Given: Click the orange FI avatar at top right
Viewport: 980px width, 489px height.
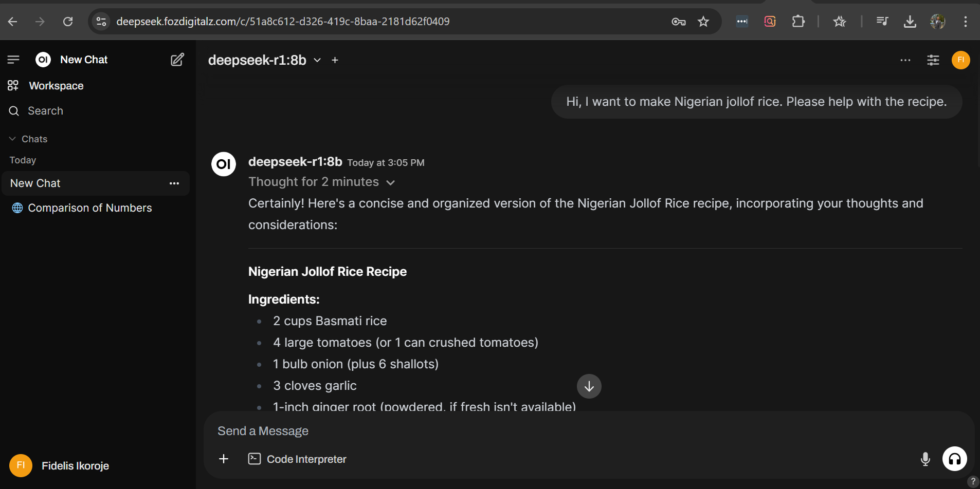Looking at the screenshot, I should [x=961, y=60].
